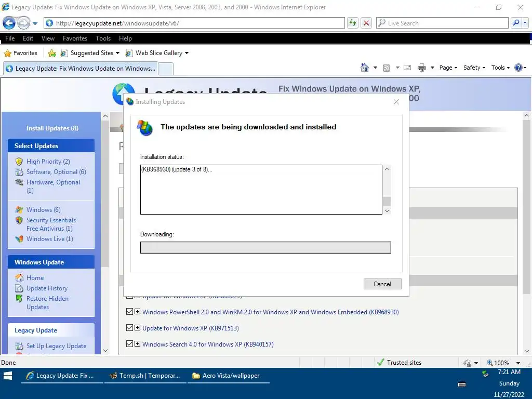This screenshot has width=532, height=399.
Task: Open Aero Vista/wallpaper taskbar folder
Action: coord(229,376)
